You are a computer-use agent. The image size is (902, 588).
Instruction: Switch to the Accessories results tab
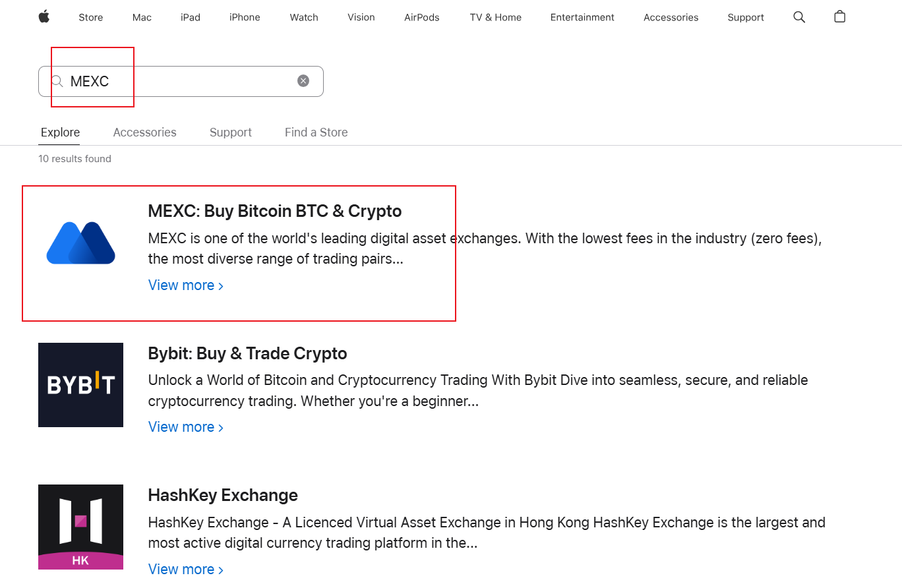click(144, 132)
